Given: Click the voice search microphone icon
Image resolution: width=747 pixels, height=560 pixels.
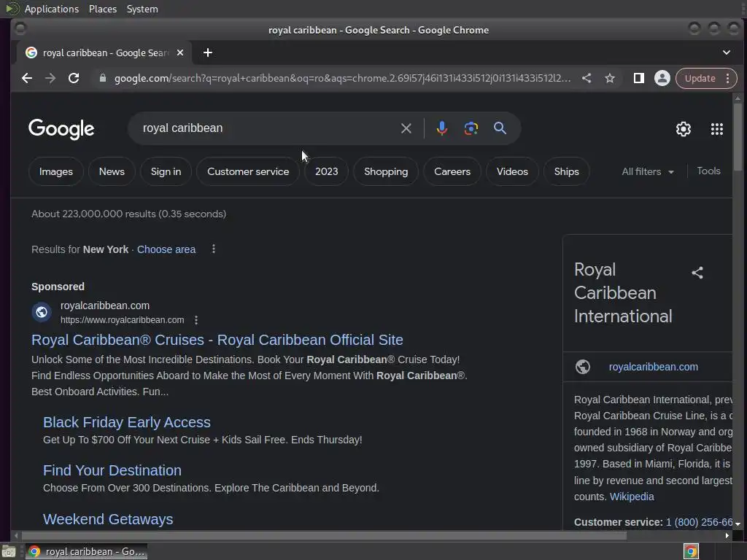Looking at the screenshot, I should tap(441, 128).
